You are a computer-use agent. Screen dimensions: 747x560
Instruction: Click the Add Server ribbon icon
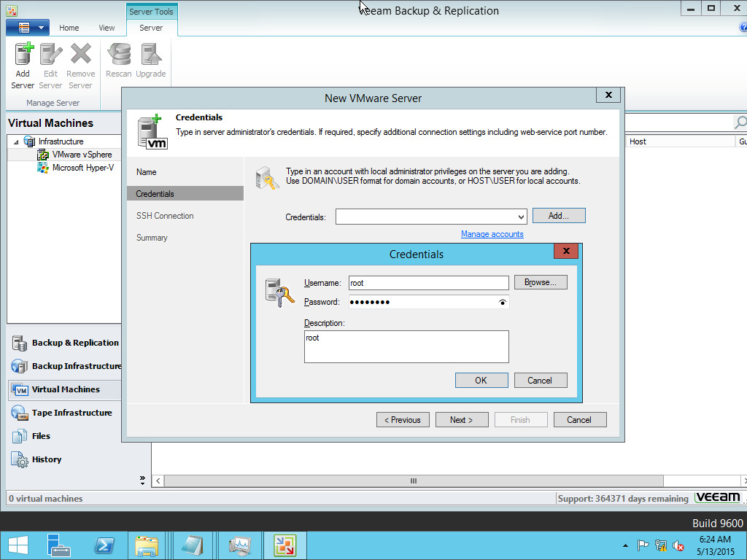click(x=23, y=66)
